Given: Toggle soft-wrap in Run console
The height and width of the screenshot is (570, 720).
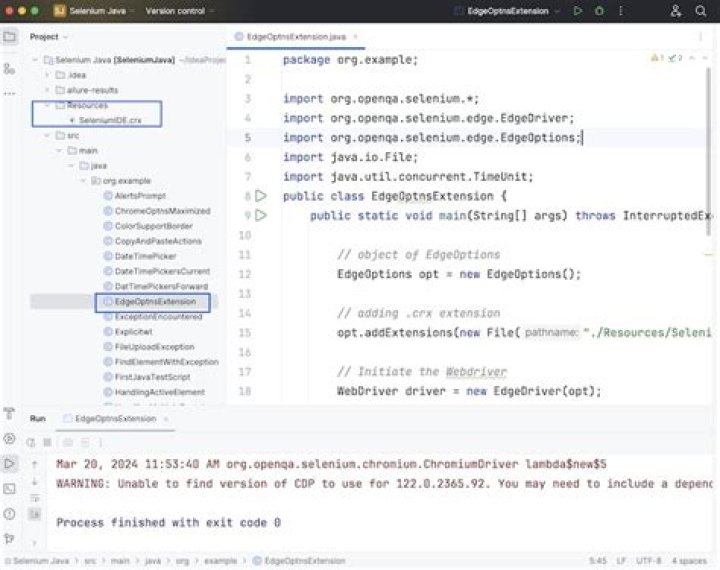Looking at the screenshot, I should point(34,498).
